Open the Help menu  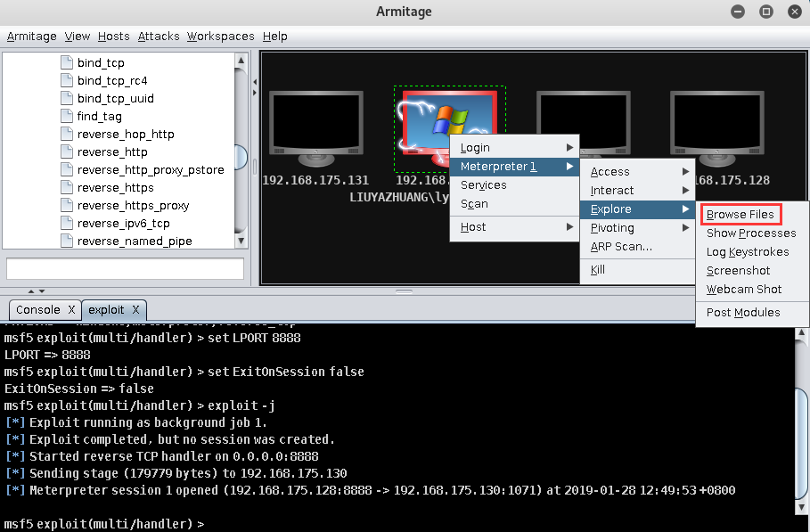click(274, 37)
